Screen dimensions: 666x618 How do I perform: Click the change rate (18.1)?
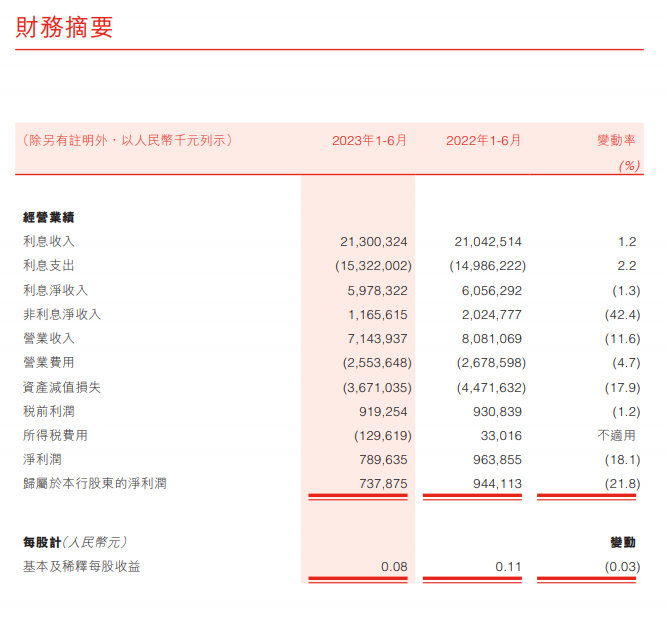pyautogui.click(x=622, y=460)
